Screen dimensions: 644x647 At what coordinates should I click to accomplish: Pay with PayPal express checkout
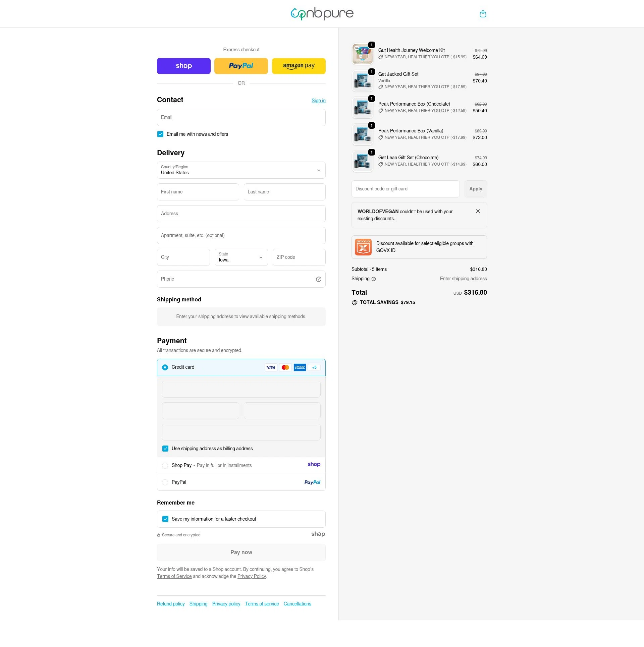(x=241, y=66)
